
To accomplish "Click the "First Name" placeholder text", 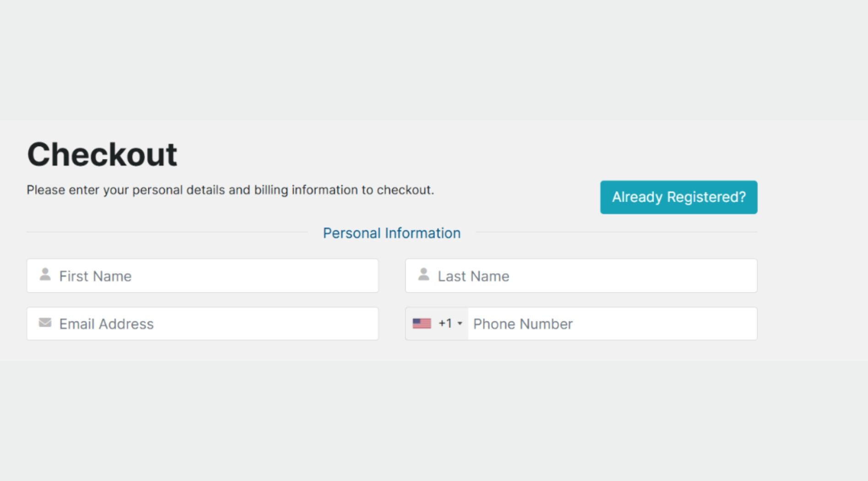I will [x=95, y=276].
